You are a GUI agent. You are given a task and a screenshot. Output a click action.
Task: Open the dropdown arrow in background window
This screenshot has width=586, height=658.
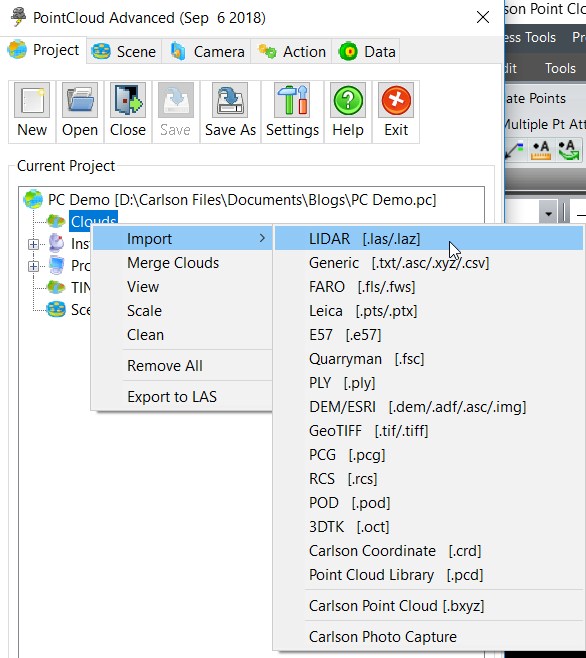[548, 214]
